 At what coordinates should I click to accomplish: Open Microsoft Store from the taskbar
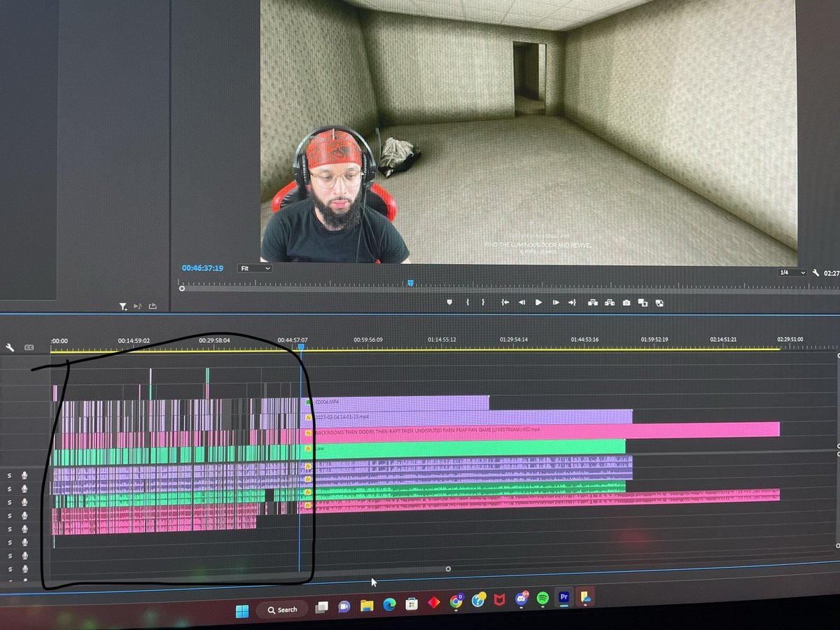(412, 603)
